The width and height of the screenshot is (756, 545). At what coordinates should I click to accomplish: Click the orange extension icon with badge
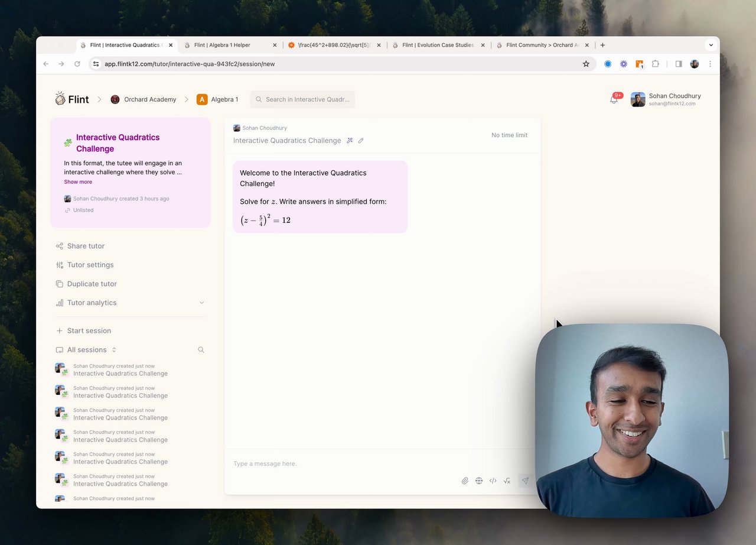(x=640, y=64)
